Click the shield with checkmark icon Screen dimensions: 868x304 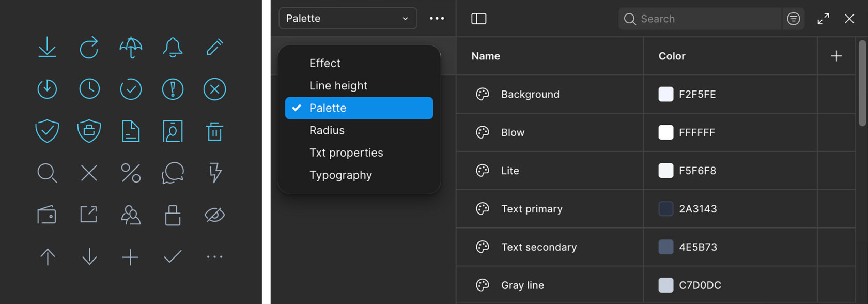(47, 131)
